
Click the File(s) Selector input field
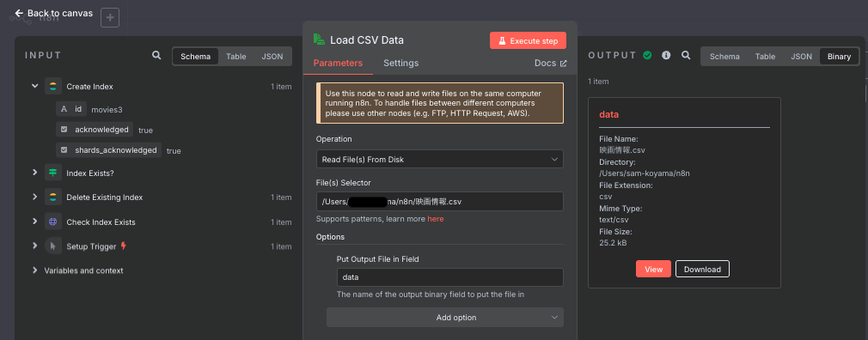pos(439,201)
